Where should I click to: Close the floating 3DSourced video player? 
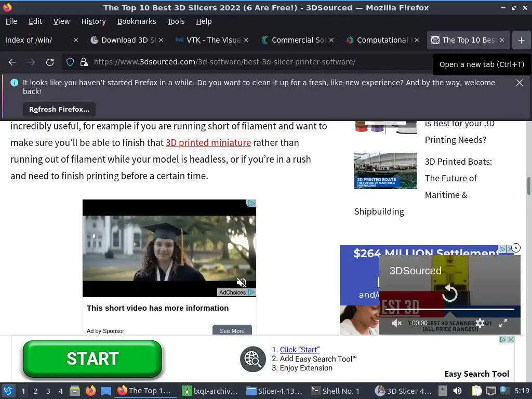tap(516, 248)
